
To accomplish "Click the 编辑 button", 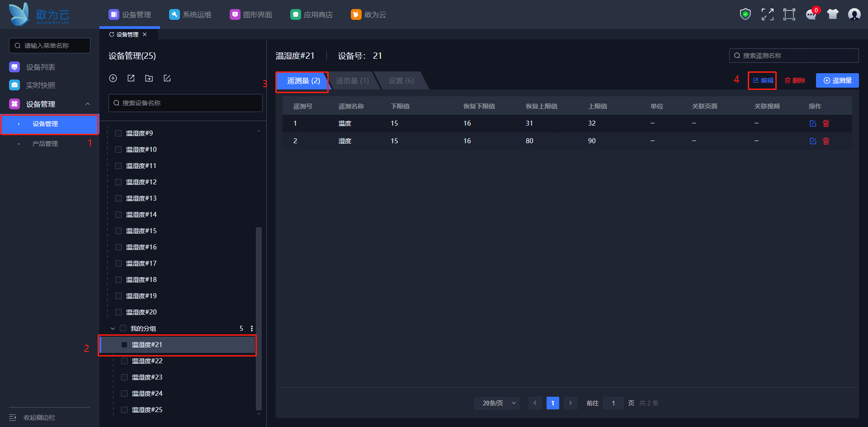I will [x=763, y=80].
